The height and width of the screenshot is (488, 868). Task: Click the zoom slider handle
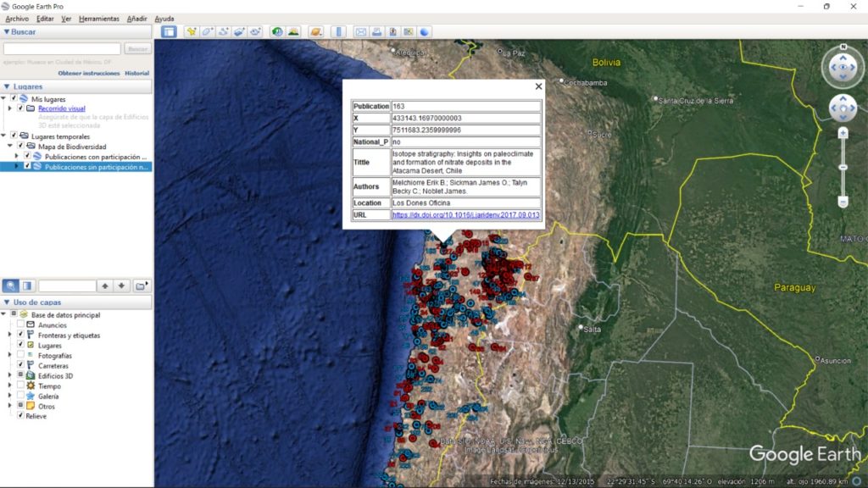[843, 167]
